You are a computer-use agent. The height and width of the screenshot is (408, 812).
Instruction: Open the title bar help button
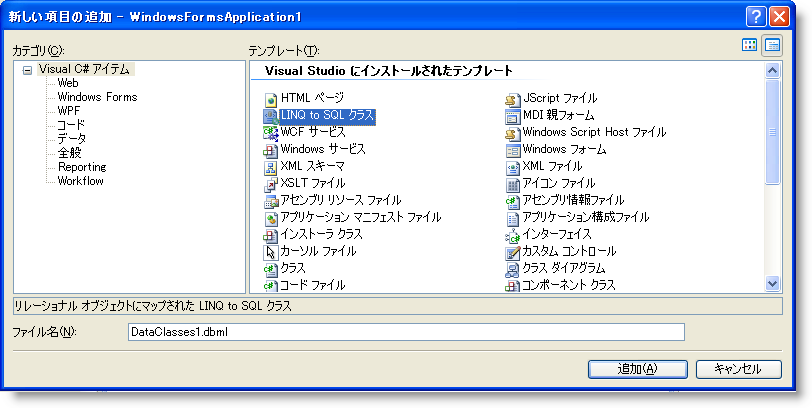756,17
